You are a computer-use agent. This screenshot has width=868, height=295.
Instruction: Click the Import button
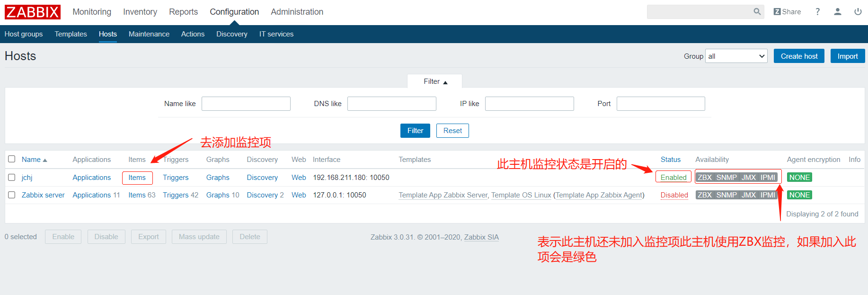click(848, 56)
